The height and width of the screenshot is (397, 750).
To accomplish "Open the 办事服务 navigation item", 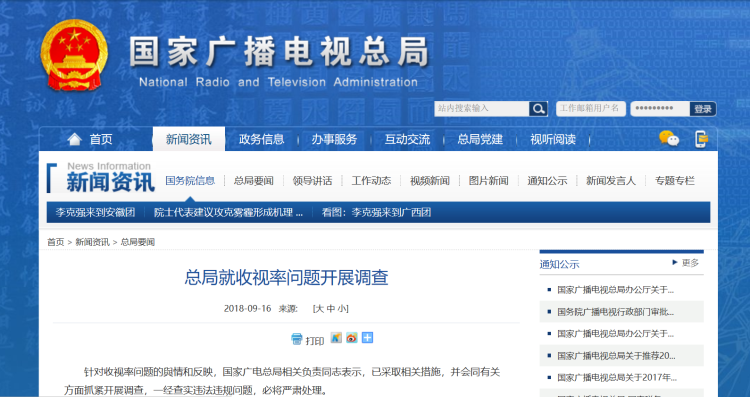I will pos(334,139).
